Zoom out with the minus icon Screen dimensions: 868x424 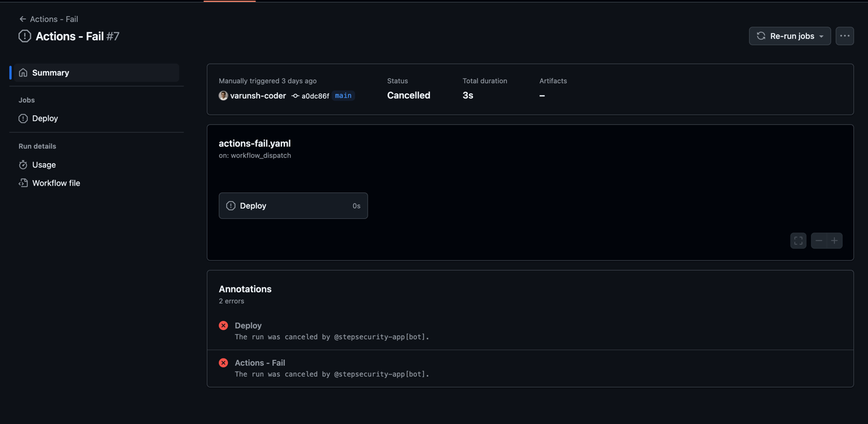pyautogui.click(x=819, y=241)
